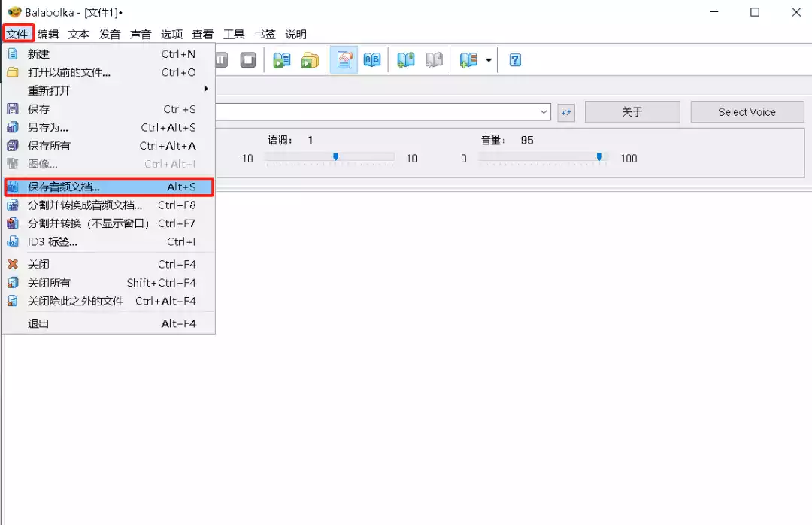Choose 保存 (Ctrl+S) menu entry
The image size is (812, 525).
pos(108,109)
